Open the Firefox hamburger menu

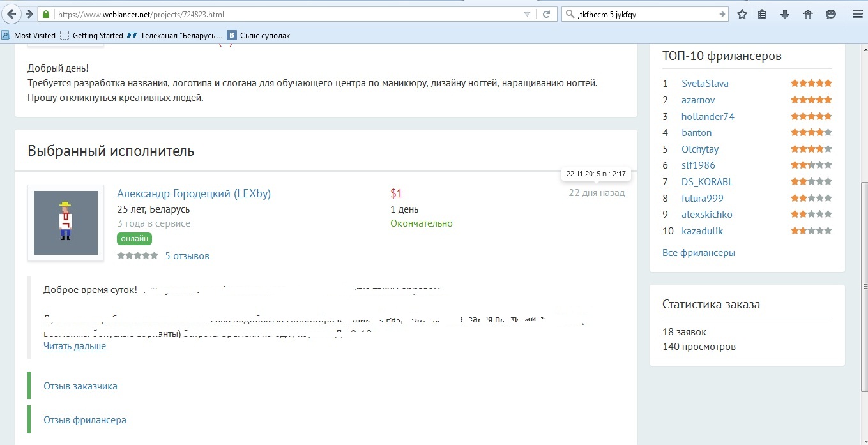(x=857, y=14)
